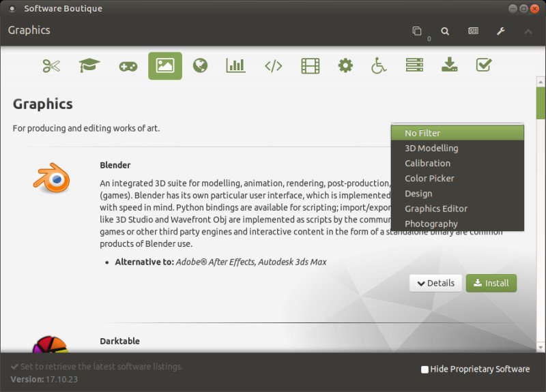The width and height of the screenshot is (546, 392).
Task: Maximize the Software Boutique window
Action: (523, 9)
